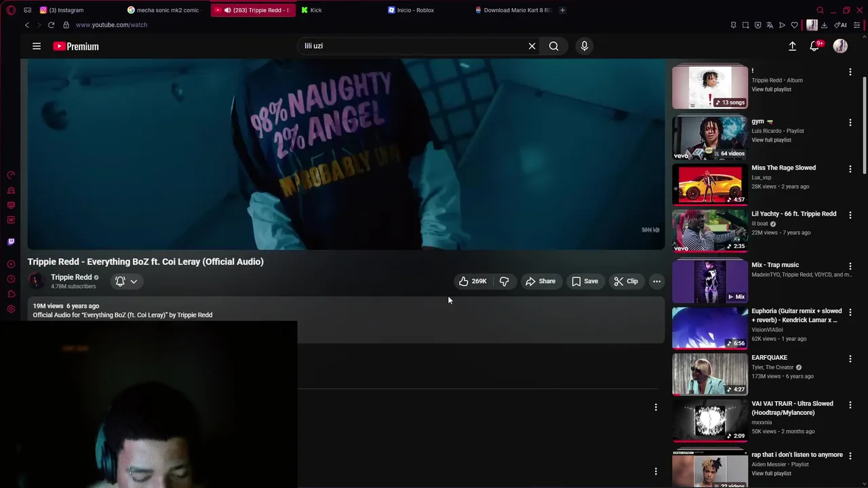This screenshot has width=868, height=488.
Task: Open the sidebar Player icon
Action: pyautogui.click(x=11, y=264)
